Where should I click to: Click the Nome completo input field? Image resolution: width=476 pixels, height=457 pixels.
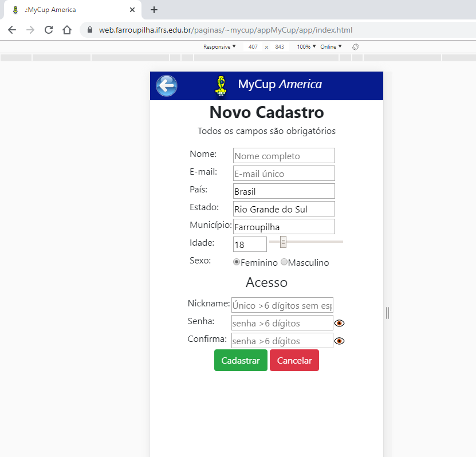click(284, 156)
